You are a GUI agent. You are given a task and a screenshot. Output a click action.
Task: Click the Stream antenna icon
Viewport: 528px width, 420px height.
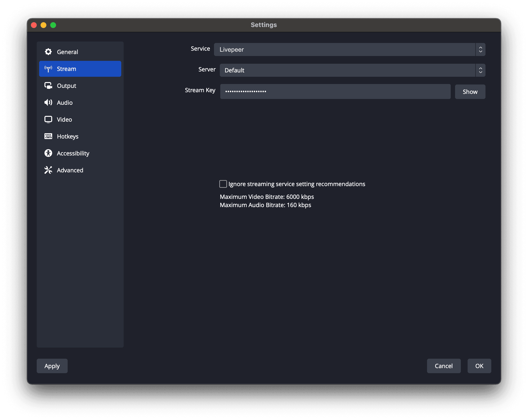tap(48, 69)
